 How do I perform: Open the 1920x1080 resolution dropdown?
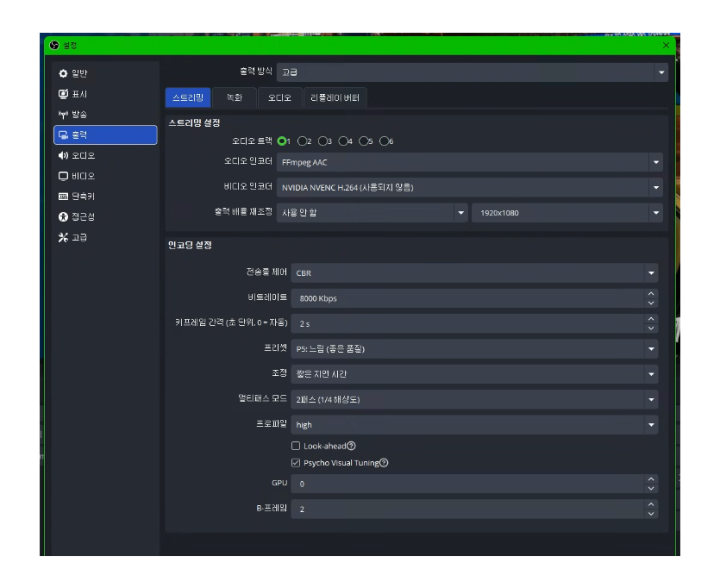point(567,212)
